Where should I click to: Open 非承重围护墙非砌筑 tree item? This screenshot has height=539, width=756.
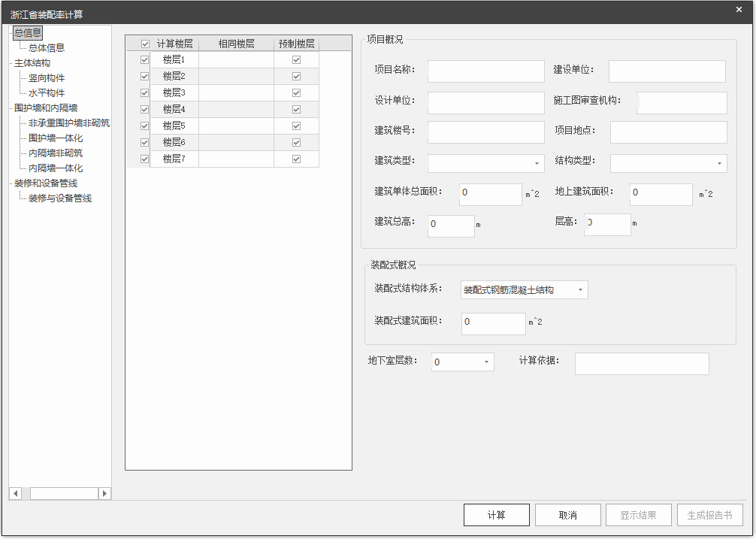pos(69,123)
